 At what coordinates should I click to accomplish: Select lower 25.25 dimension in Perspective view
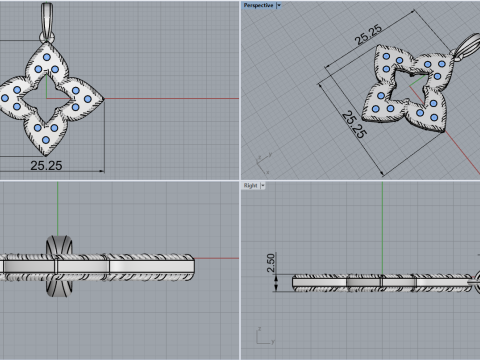pyautogui.click(x=354, y=124)
